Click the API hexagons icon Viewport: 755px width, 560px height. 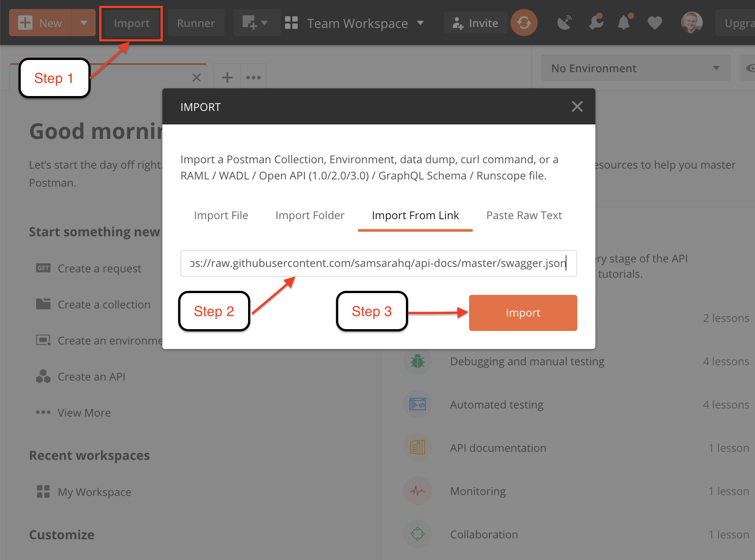pyautogui.click(x=43, y=376)
